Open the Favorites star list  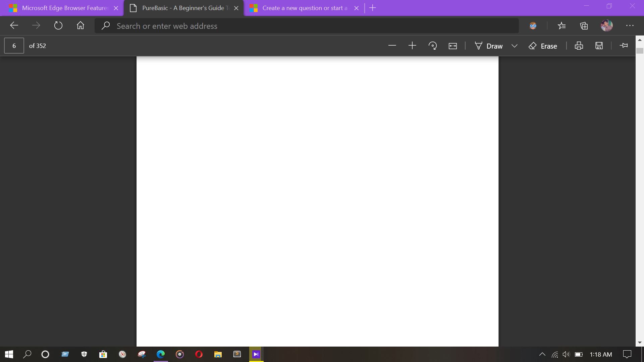562,26
